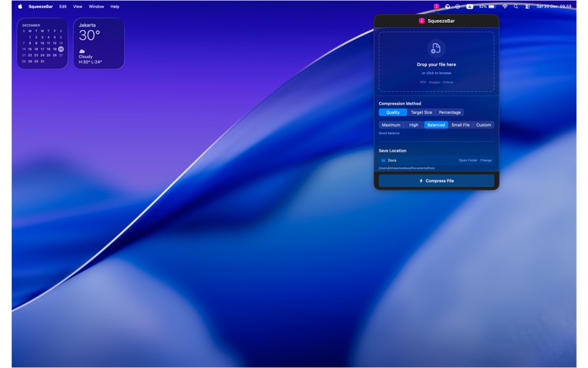Image resolution: width=588 pixels, height=368 pixels.
Task: Click the round target icon in the menu bar
Action: tap(458, 7)
